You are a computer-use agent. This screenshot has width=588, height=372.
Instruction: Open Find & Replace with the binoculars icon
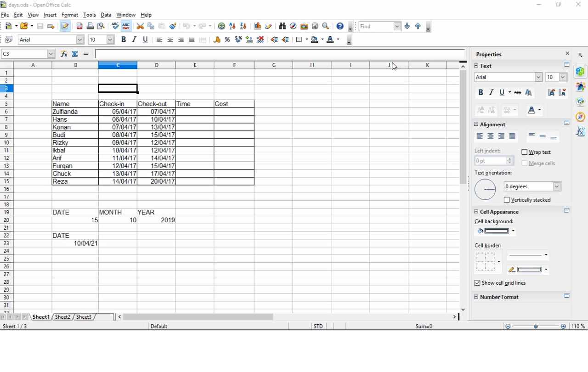282,26
